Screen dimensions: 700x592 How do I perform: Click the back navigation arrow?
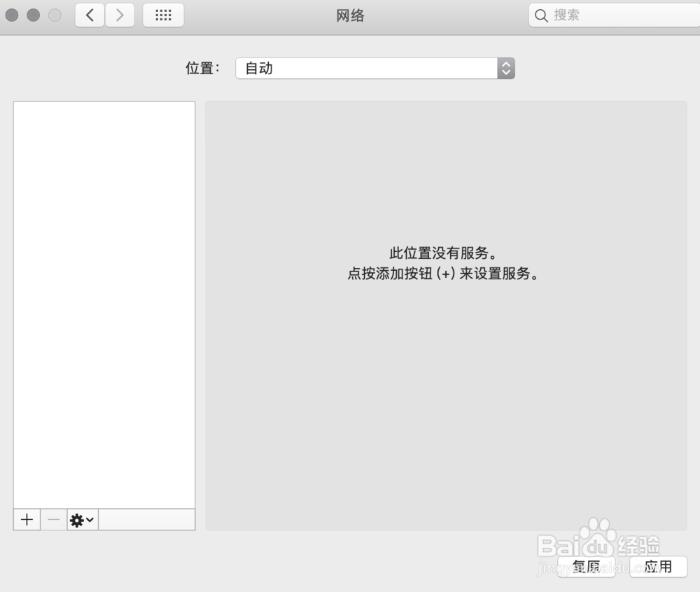coord(89,15)
